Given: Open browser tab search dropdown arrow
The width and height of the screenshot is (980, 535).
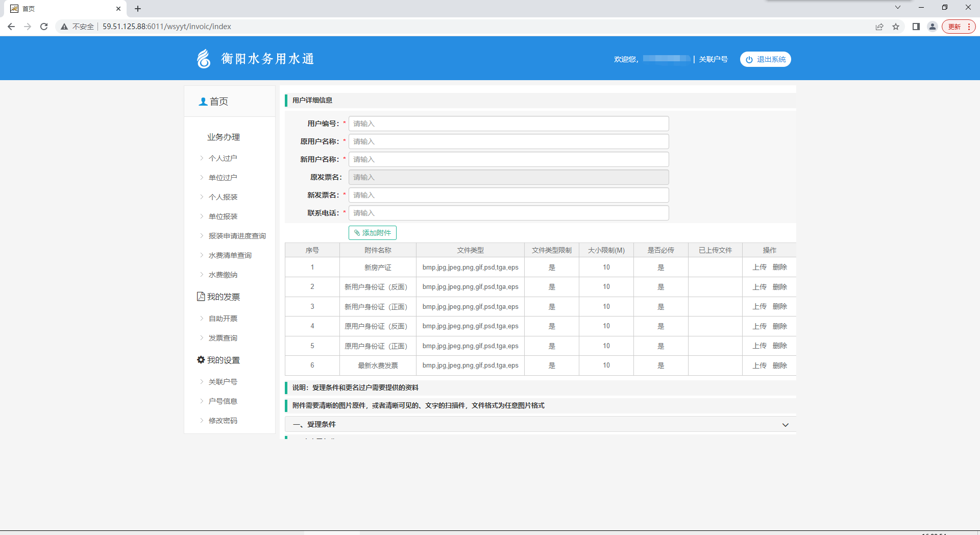Looking at the screenshot, I should point(898,8).
